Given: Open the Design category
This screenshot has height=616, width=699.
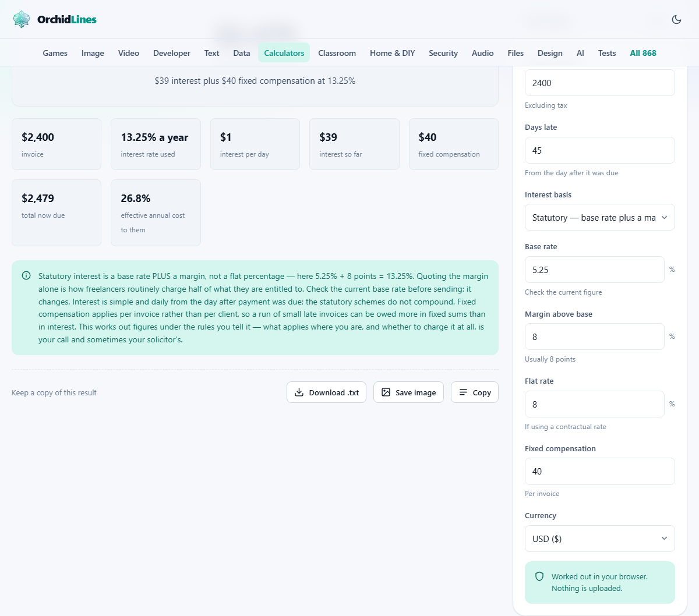Looking at the screenshot, I should point(550,53).
